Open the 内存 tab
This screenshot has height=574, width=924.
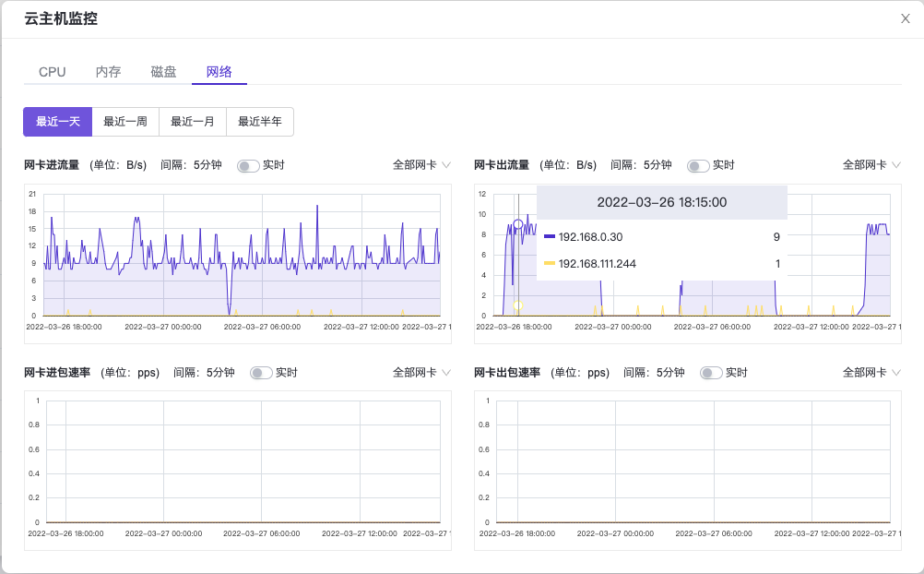point(108,72)
